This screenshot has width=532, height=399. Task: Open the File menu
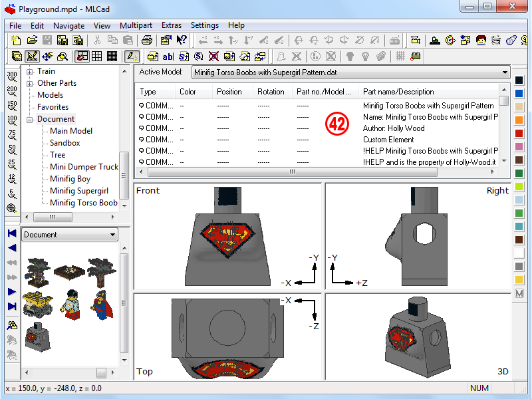(x=15, y=25)
